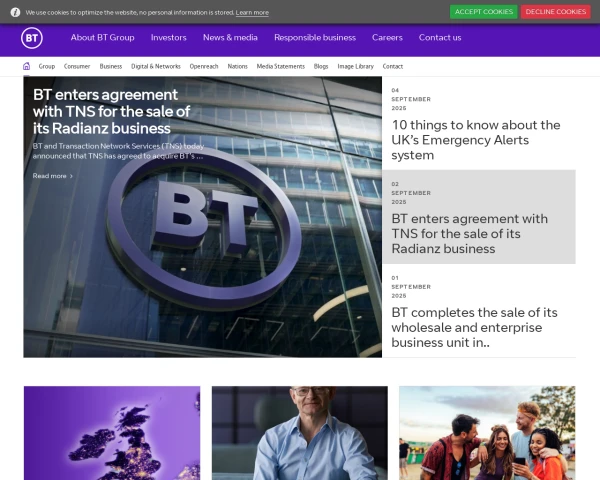Click the Read more link on the hero

click(53, 176)
